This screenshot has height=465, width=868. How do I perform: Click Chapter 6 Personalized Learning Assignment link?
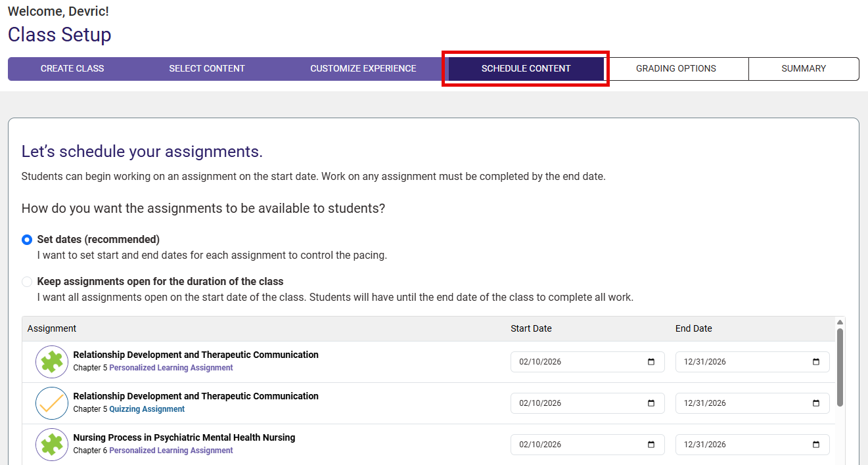coord(171,451)
